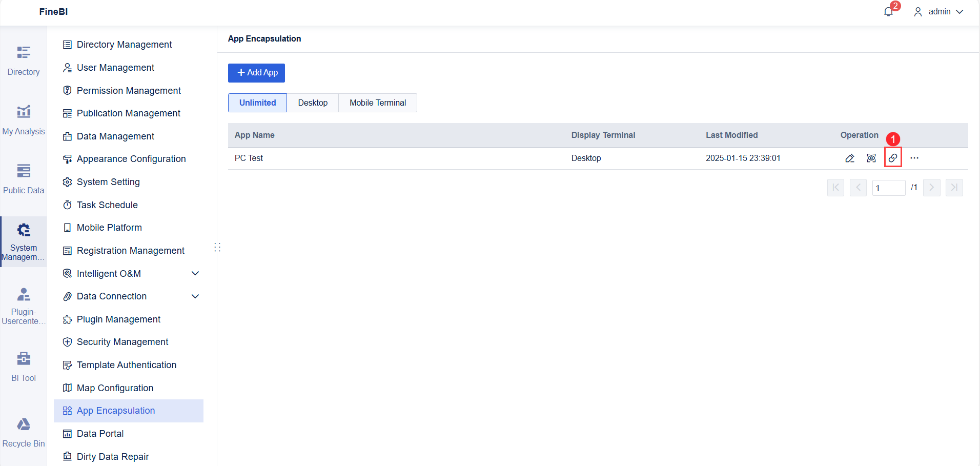980x466 pixels.
Task: Open Recycle Bin sidebar item
Action: 24,433
